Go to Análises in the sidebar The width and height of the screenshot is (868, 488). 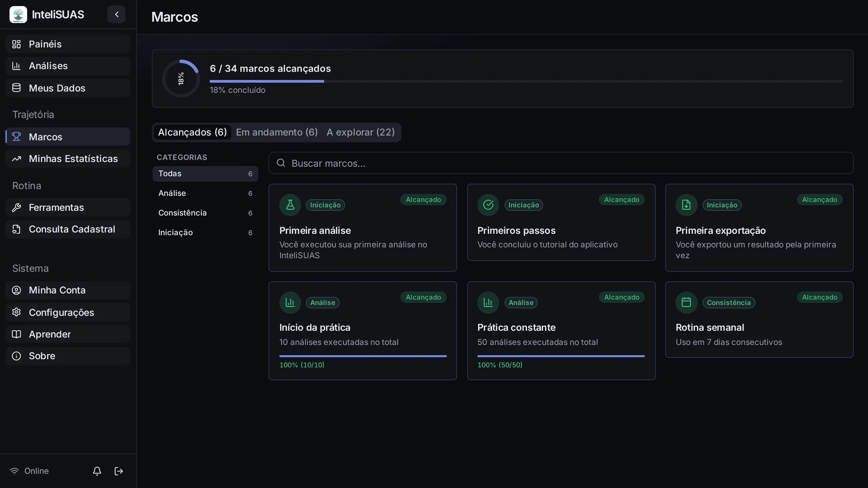click(68, 66)
